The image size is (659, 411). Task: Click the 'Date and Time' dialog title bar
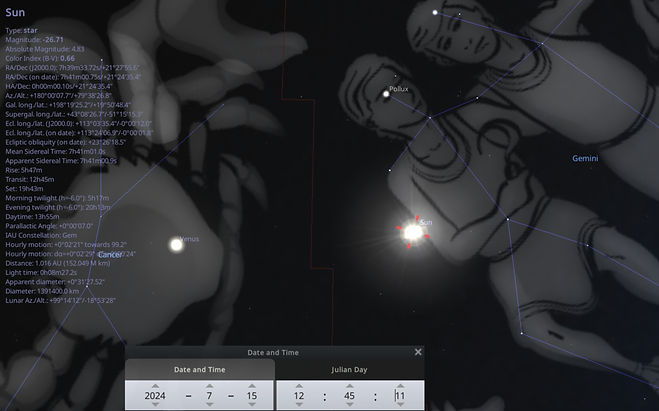pos(273,353)
